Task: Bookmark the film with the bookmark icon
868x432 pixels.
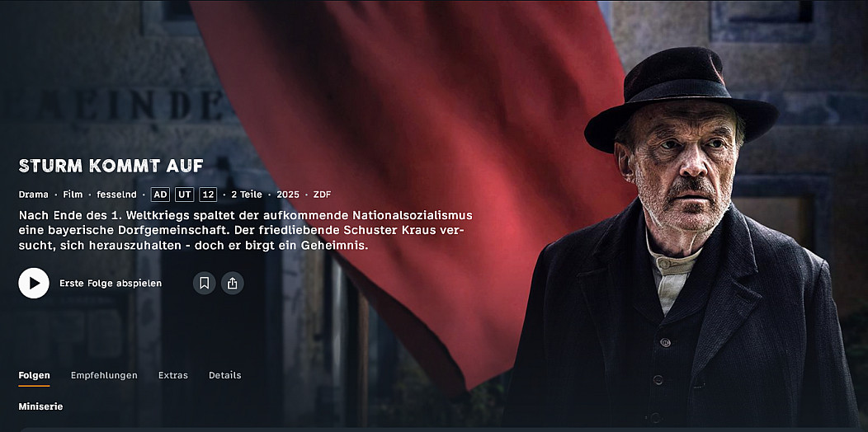Action: tap(205, 284)
